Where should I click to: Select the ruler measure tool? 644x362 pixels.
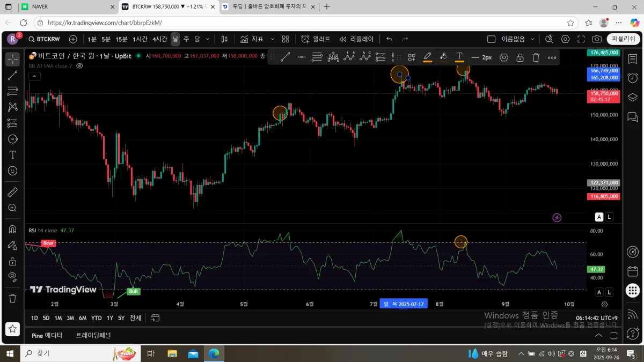click(x=12, y=192)
